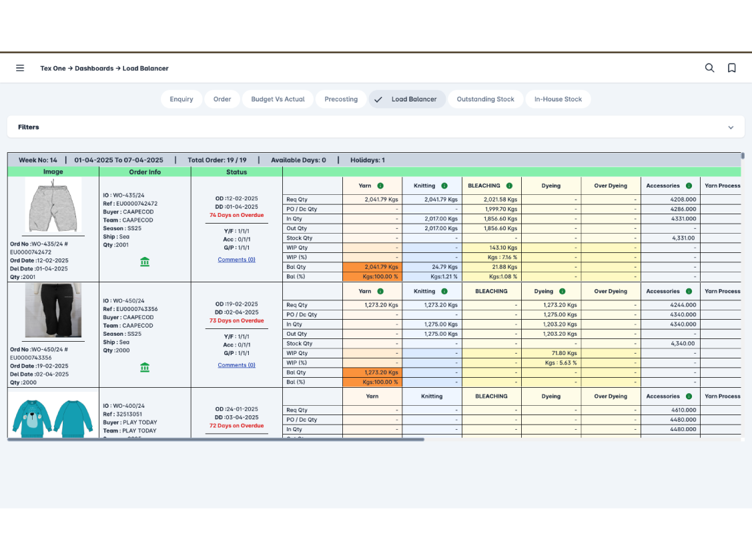Click the bookmark icon in header

pos(731,68)
